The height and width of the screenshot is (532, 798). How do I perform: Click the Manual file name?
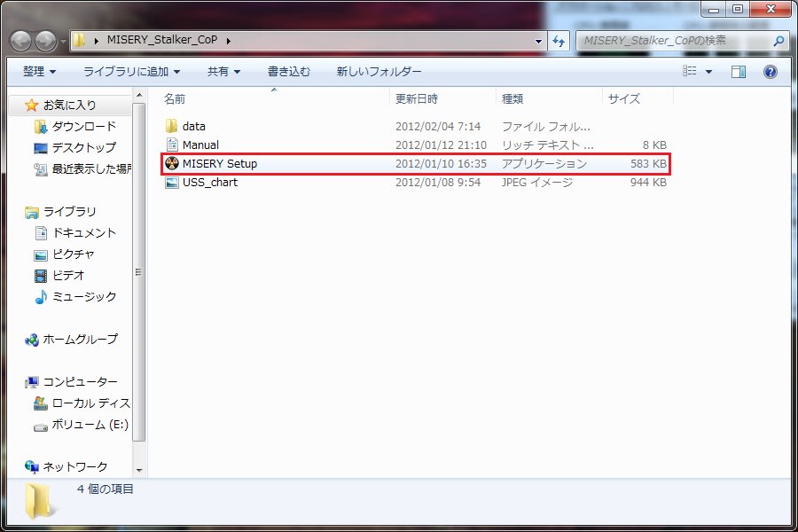pyautogui.click(x=200, y=145)
